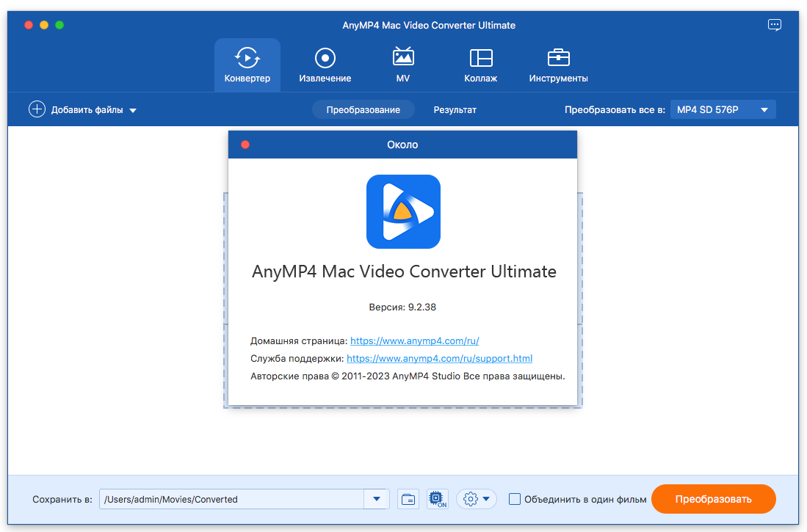Open the MP4 SD 576P format dropdown
The width and height of the screenshot is (807, 532).
coord(723,109)
